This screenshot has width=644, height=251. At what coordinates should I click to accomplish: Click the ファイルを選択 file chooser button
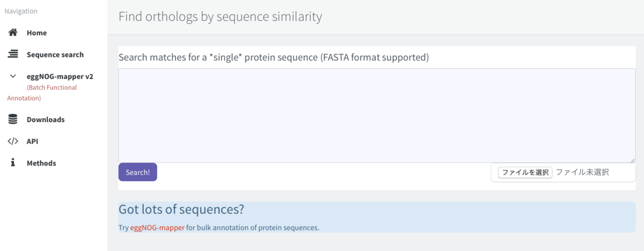[525, 173]
